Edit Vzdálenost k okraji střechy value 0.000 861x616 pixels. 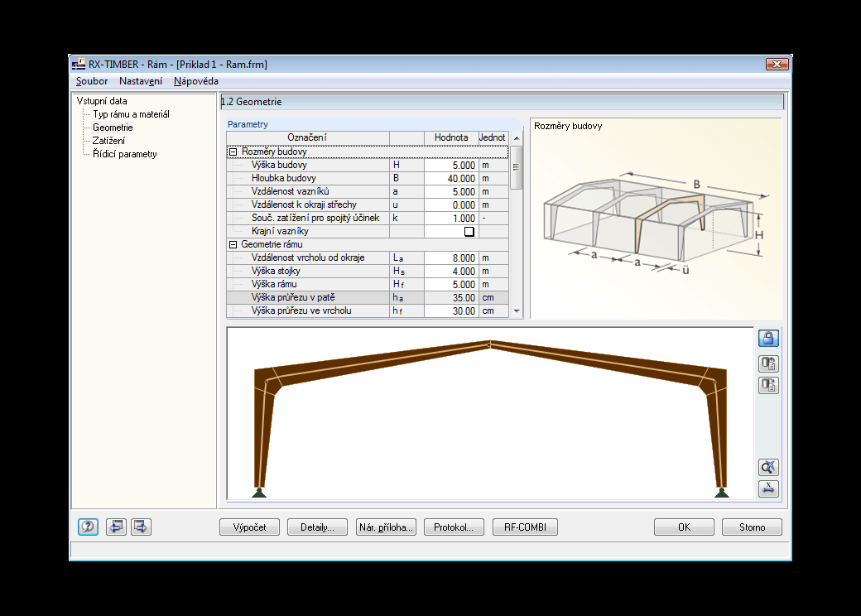click(x=451, y=205)
